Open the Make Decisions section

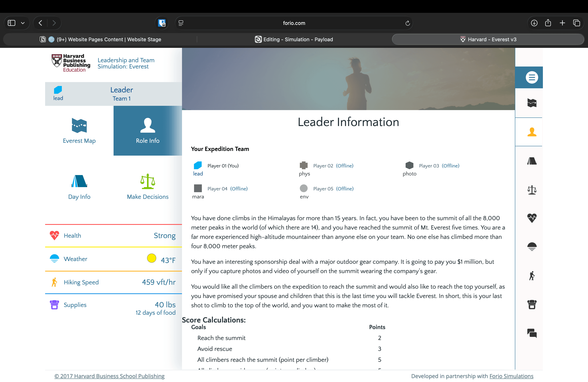point(148,187)
